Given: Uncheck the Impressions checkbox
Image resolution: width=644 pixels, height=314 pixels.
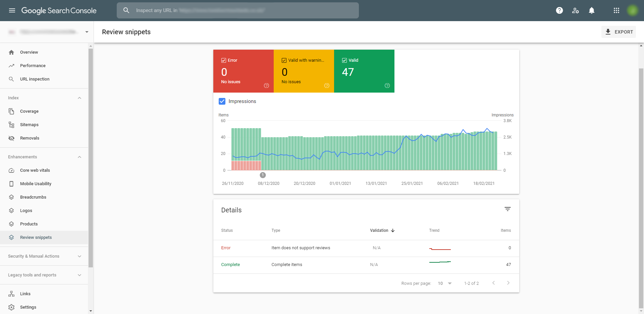Looking at the screenshot, I should click(x=222, y=101).
